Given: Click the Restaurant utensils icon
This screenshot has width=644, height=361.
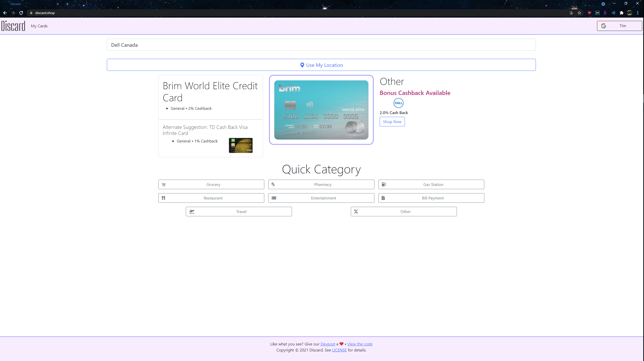Looking at the screenshot, I should tap(164, 198).
